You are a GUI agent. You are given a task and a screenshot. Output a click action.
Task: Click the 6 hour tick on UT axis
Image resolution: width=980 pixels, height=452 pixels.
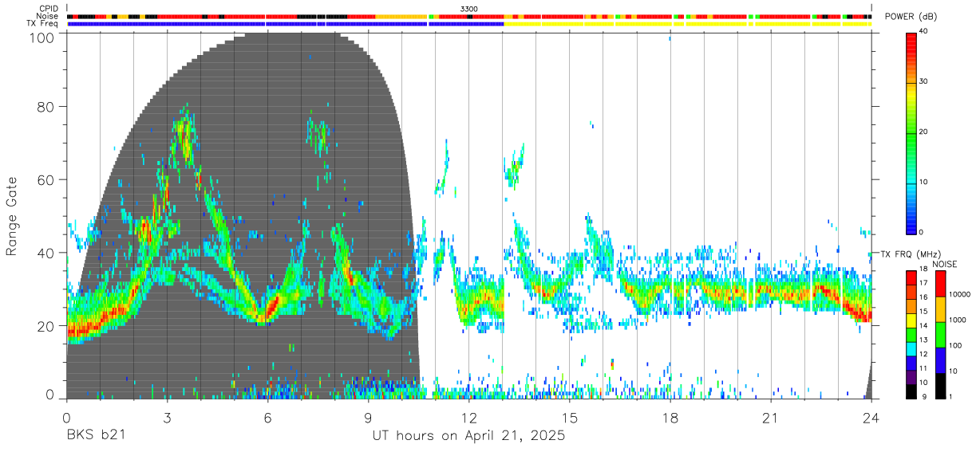267,417
